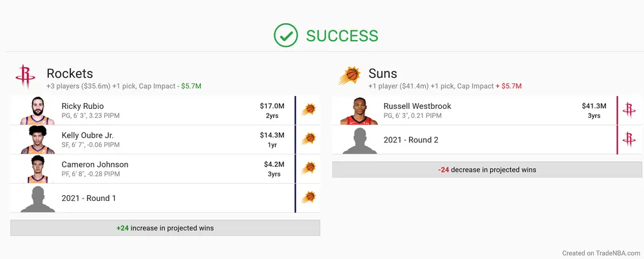Click Suns logo beside 2021 Round 1

(x=308, y=197)
